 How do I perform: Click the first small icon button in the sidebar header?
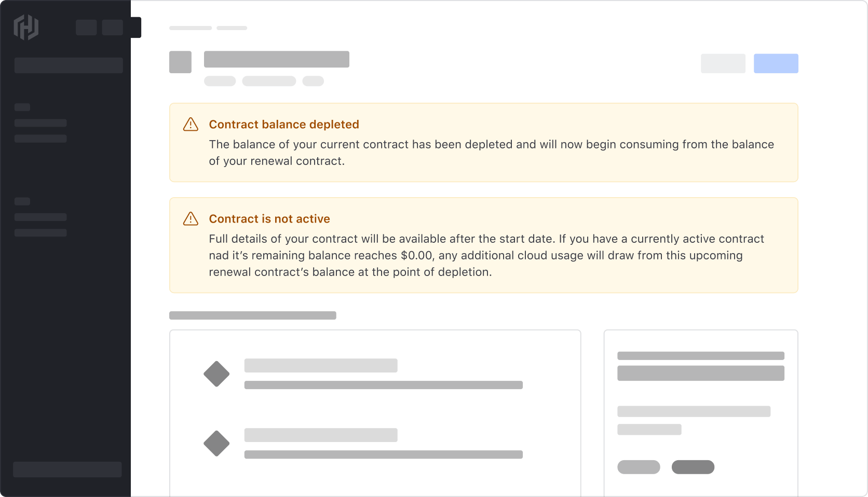tap(86, 27)
